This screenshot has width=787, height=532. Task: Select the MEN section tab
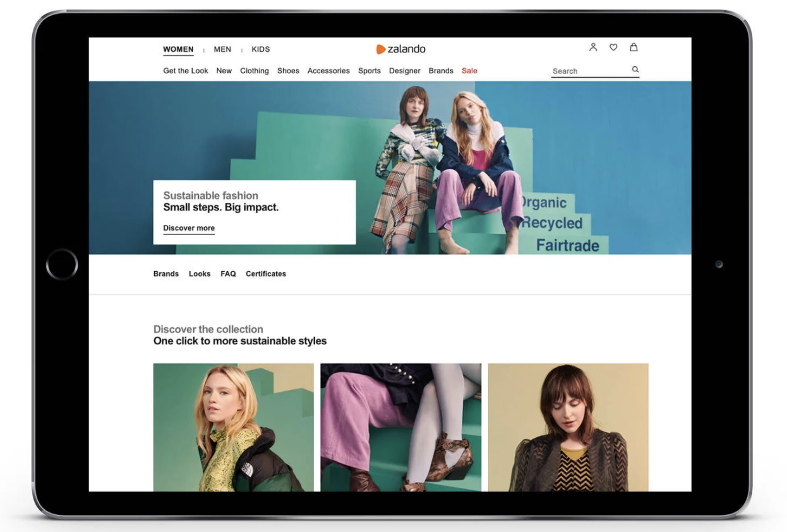[222, 49]
